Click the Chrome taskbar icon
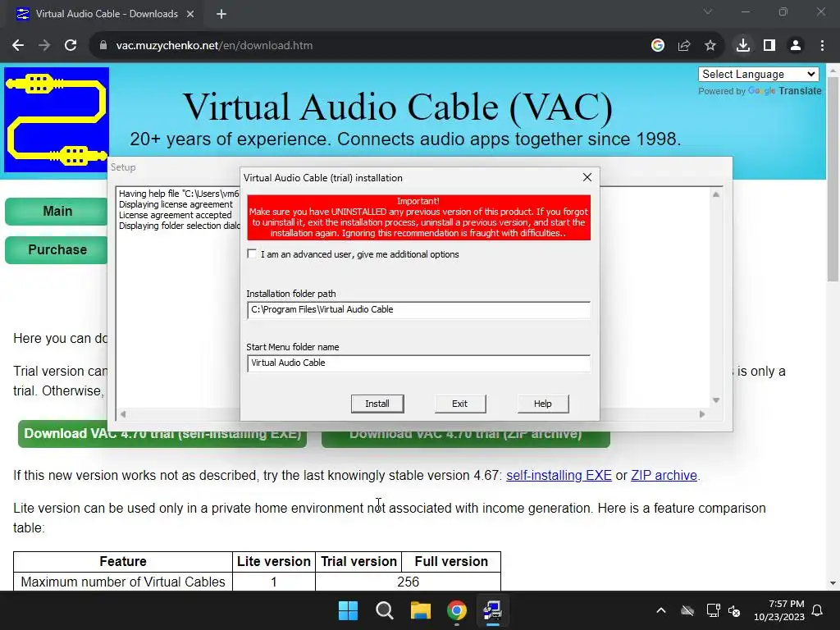 coord(456,610)
